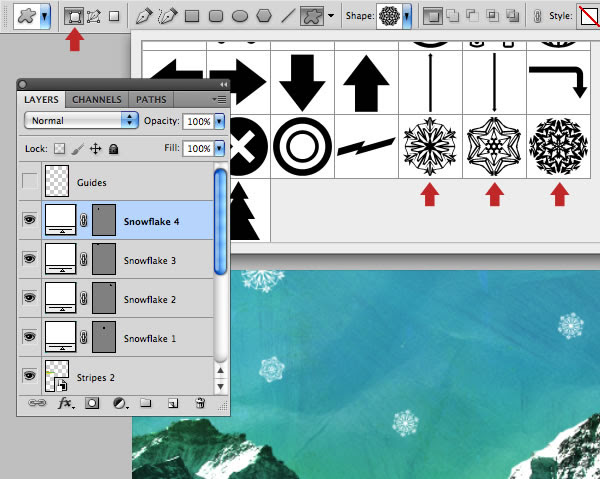The image size is (600, 479).
Task: Open the Add layer style fx menu
Action: [x=66, y=403]
